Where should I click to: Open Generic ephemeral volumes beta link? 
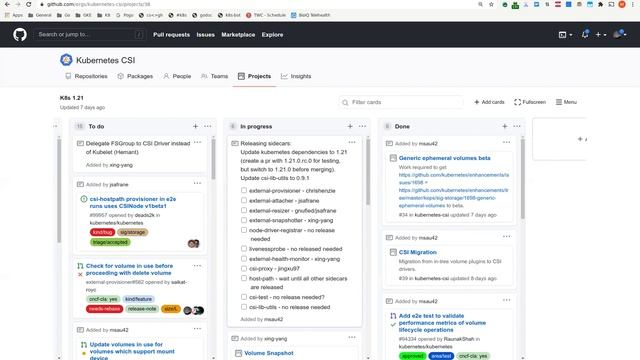pos(444,158)
